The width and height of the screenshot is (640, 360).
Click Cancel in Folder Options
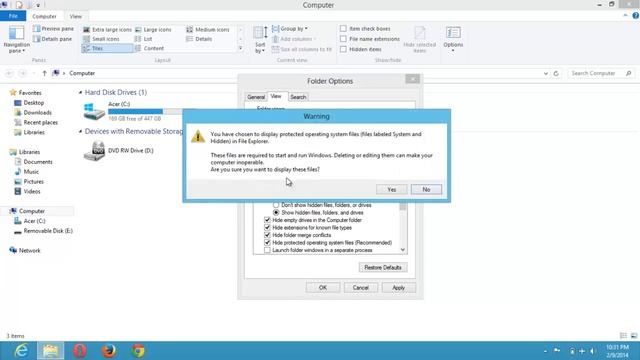pos(360,287)
